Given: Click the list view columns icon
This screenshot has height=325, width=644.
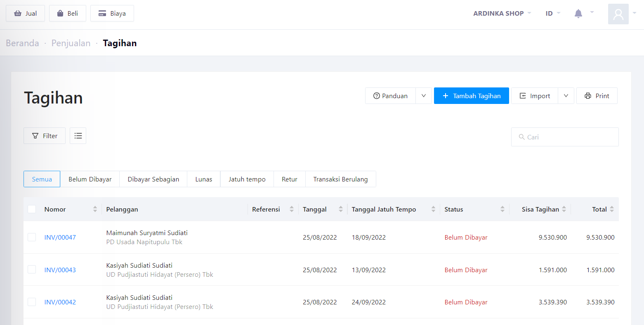Looking at the screenshot, I should (78, 136).
